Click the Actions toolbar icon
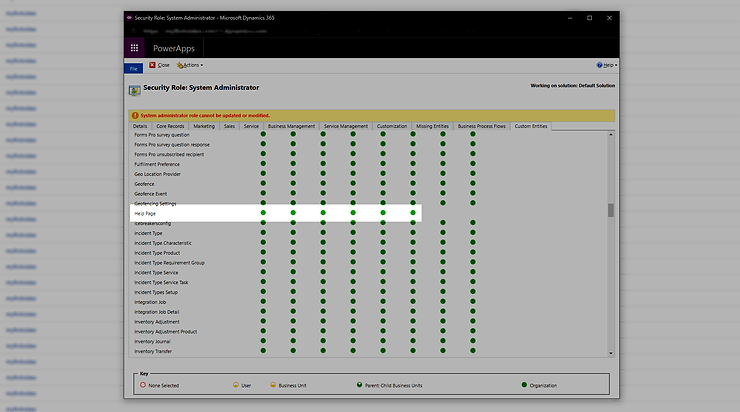740x412 pixels. pyautogui.click(x=180, y=65)
